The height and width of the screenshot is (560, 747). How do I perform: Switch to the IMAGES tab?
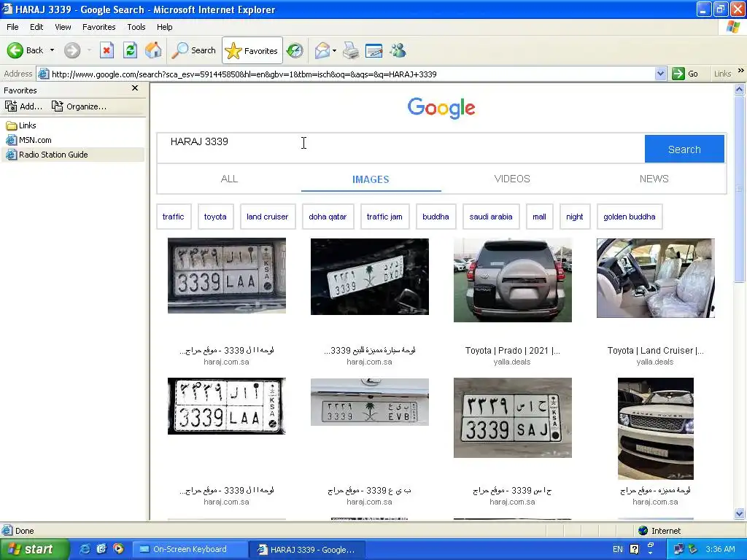[371, 179]
